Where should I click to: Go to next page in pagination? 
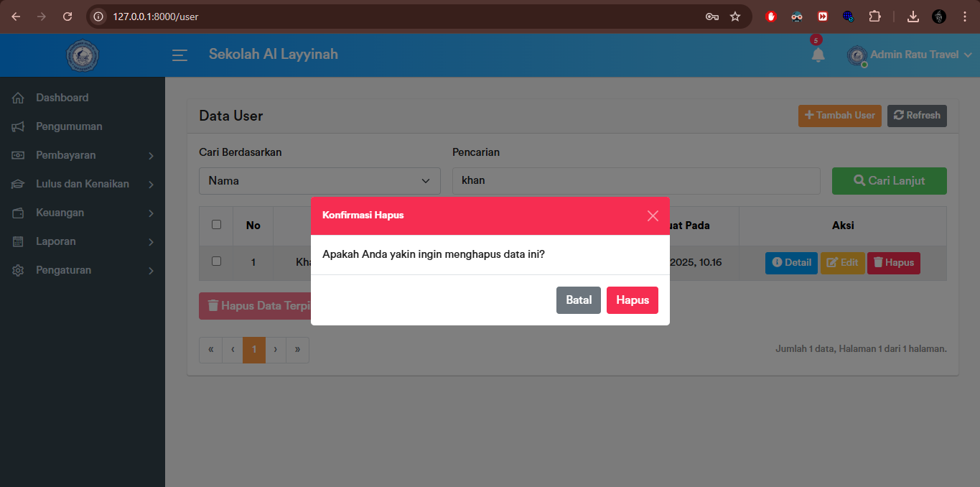point(276,350)
